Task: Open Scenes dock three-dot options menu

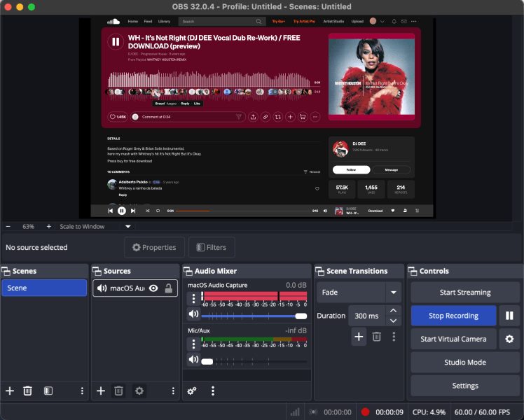Action: coord(82,391)
